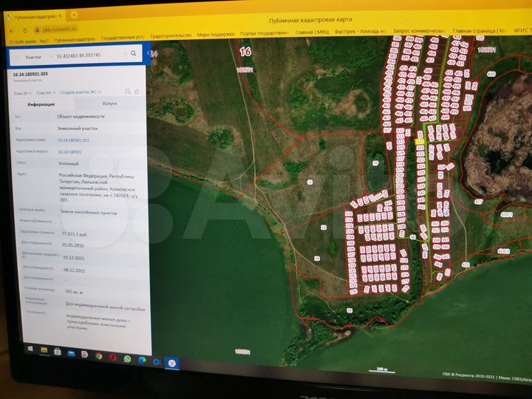The width and height of the screenshot is (532, 399).
Task: Click the browser back arrow
Action: [10, 30]
